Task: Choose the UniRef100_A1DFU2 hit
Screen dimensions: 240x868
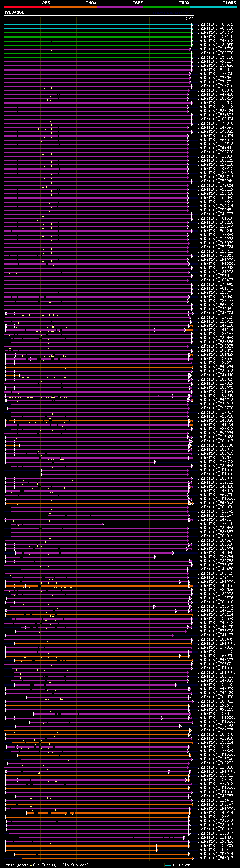Action: (215, 144)
